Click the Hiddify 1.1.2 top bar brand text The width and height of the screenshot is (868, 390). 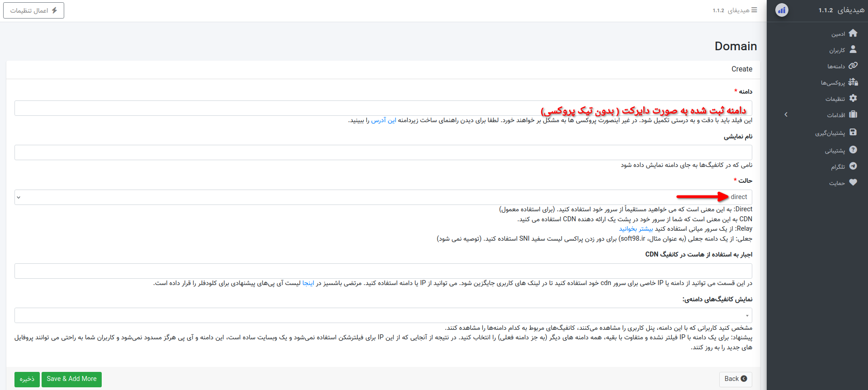731,10
